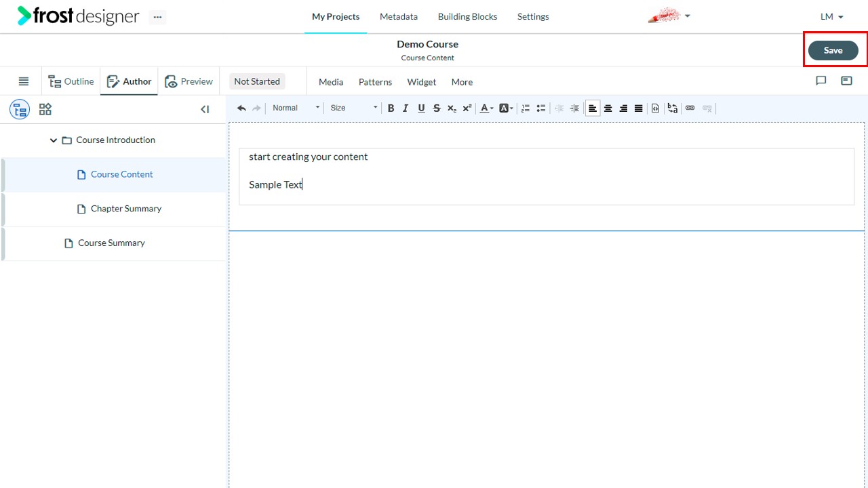Align text left
868x488 pixels.
click(593, 108)
